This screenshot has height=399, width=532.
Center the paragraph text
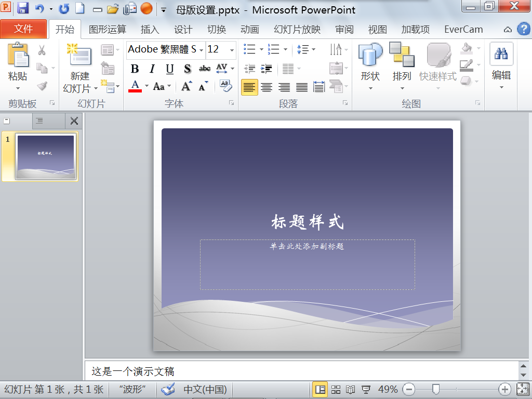[267, 87]
